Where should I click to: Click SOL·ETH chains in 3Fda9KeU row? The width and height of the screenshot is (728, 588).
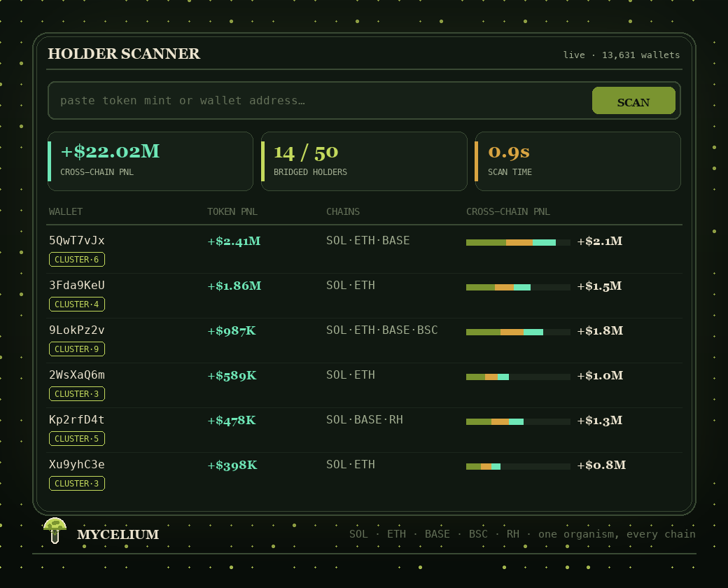351,285
